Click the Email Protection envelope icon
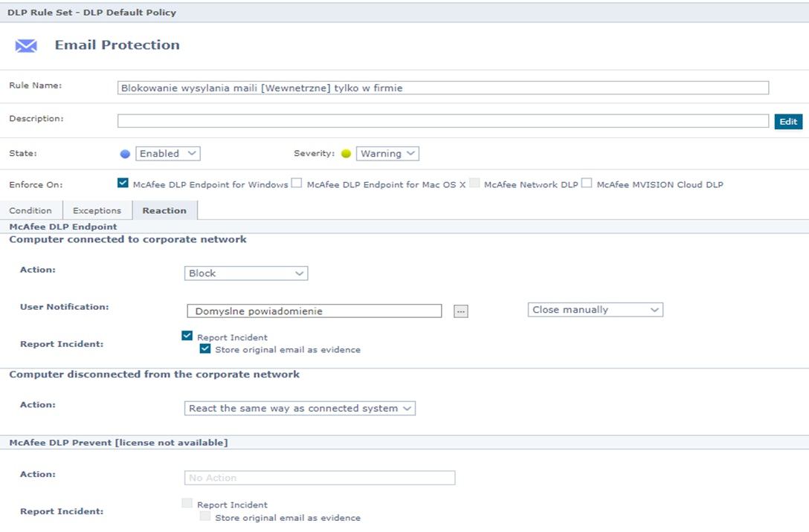This screenshot has width=809, height=532. [26, 46]
